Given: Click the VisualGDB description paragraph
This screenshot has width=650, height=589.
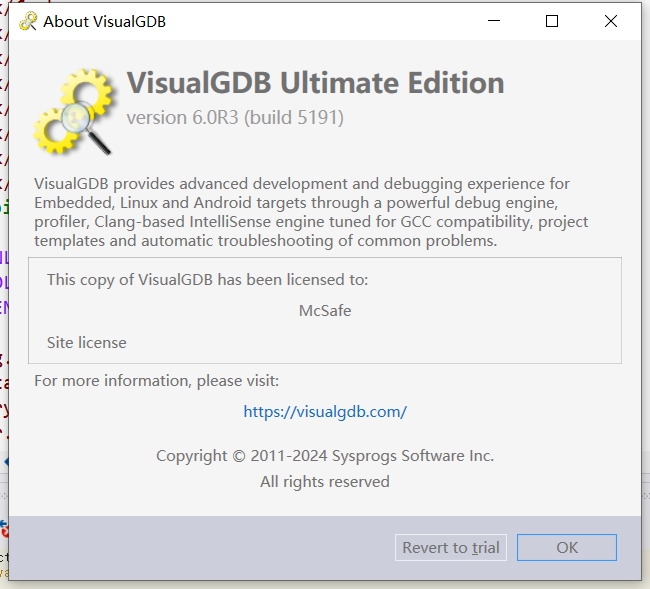Looking at the screenshot, I should click(311, 212).
